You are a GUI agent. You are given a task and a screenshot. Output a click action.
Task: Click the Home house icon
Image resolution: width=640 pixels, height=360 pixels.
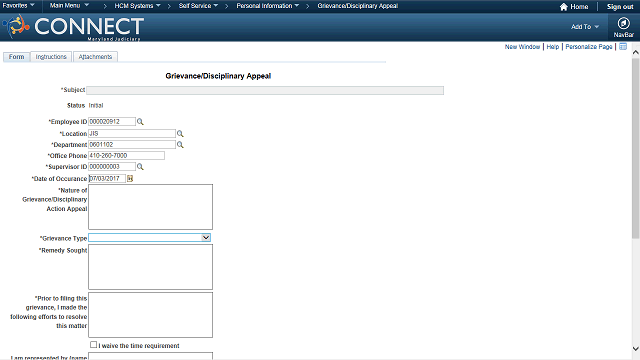(564, 7)
